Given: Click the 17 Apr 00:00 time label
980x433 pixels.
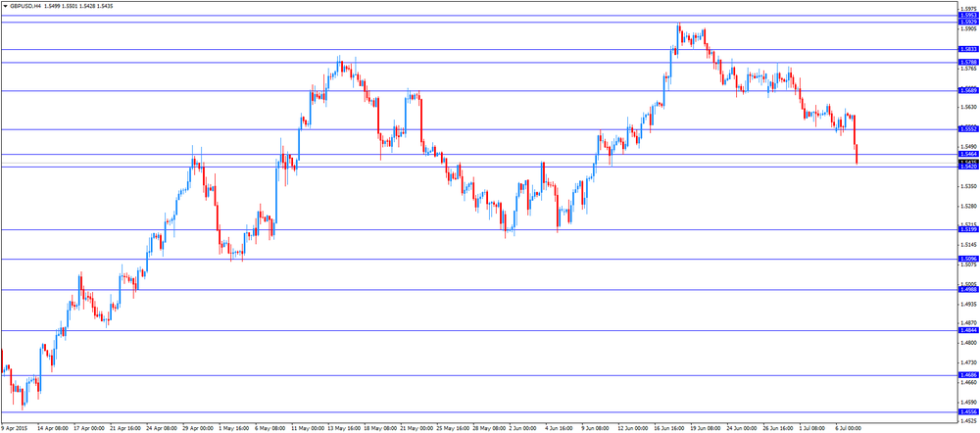Looking at the screenshot, I should point(88,429).
